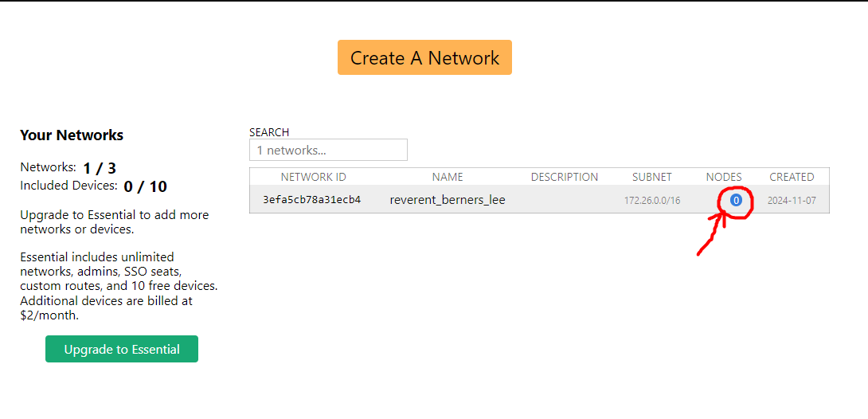Select the reverent_berners_lee network name
868x419 pixels.
pos(448,200)
